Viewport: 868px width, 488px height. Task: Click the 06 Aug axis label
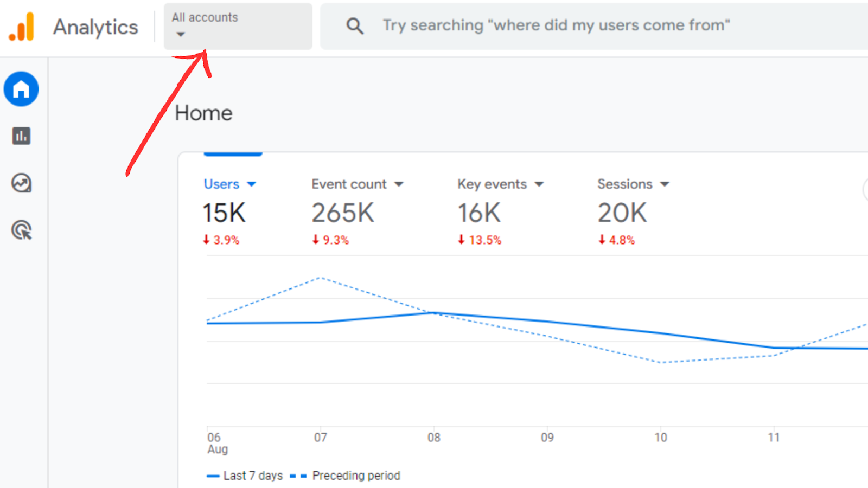(x=217, y=443)
